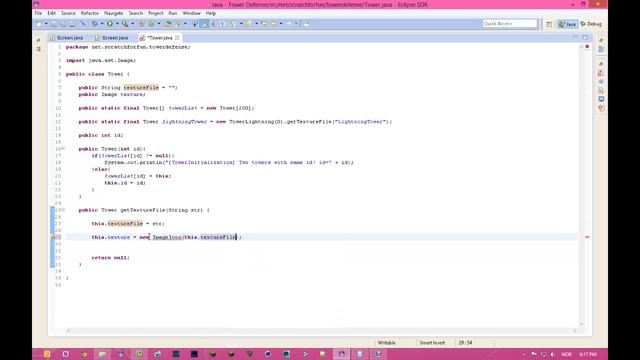Open the Window menu
Viewport: 640px width, 360px height.
click(191, 13)
